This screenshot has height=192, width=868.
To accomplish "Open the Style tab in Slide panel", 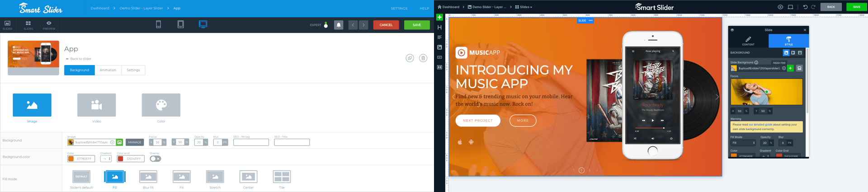I will coord(788,41).
